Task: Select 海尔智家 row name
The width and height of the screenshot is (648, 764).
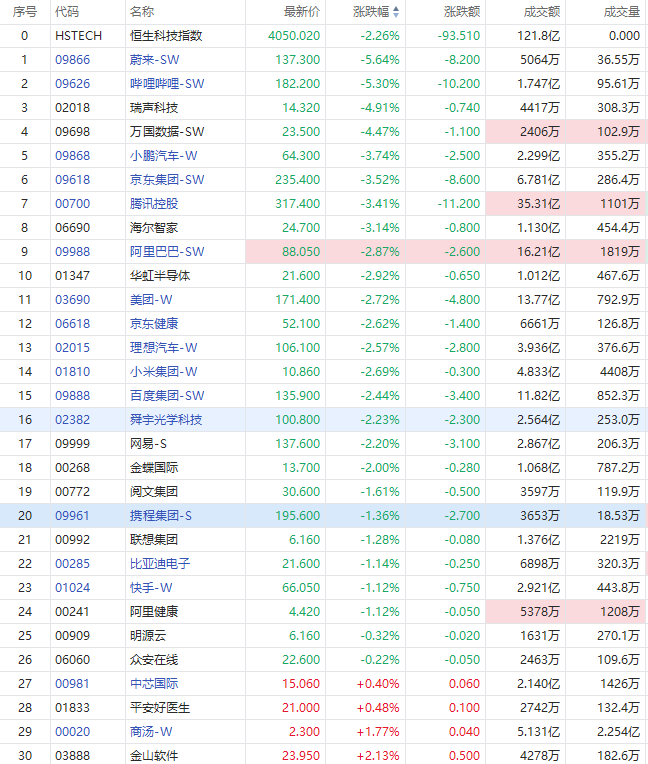Action: [154, 228]
